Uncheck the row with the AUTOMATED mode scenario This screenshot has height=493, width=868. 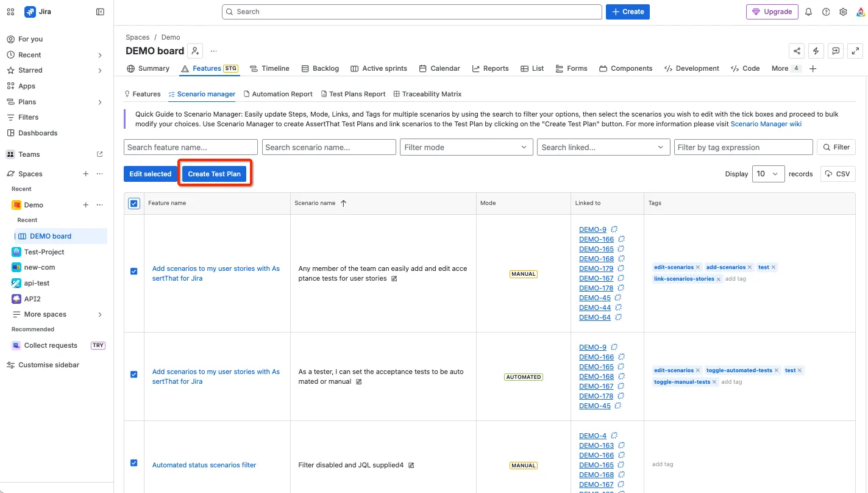[x=134, y=375]
